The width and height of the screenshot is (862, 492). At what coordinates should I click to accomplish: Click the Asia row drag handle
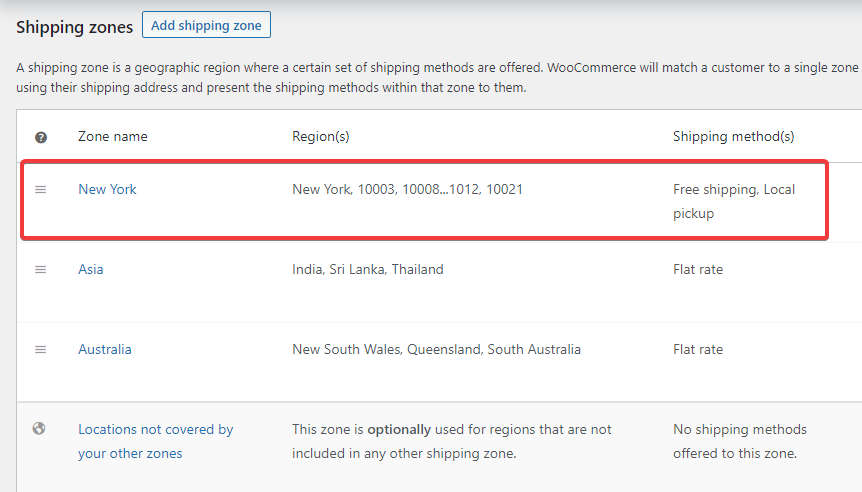(41, 269)
